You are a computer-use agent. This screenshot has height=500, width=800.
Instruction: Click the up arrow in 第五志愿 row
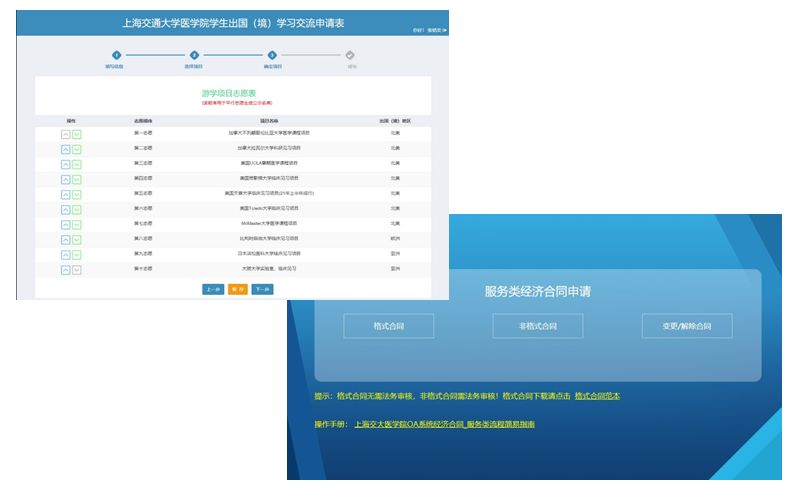pyautogui.click(x=65, y=194)
